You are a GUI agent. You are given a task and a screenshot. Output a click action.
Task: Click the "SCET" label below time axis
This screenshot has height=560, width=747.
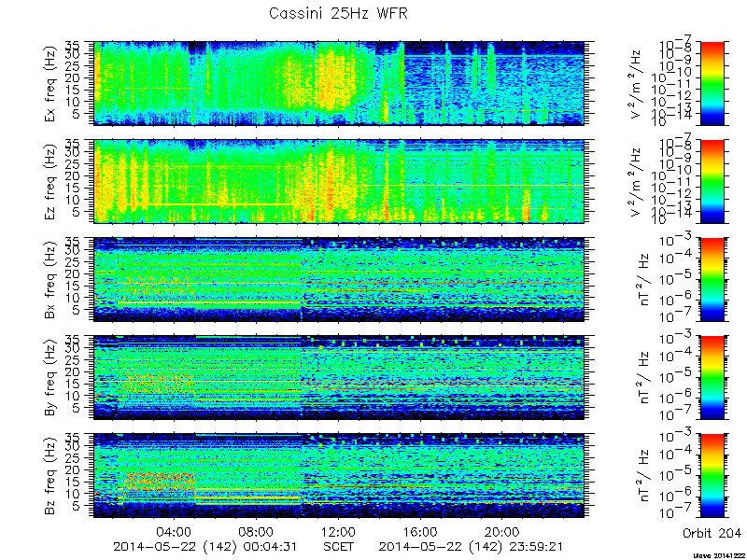click(339, 546)
